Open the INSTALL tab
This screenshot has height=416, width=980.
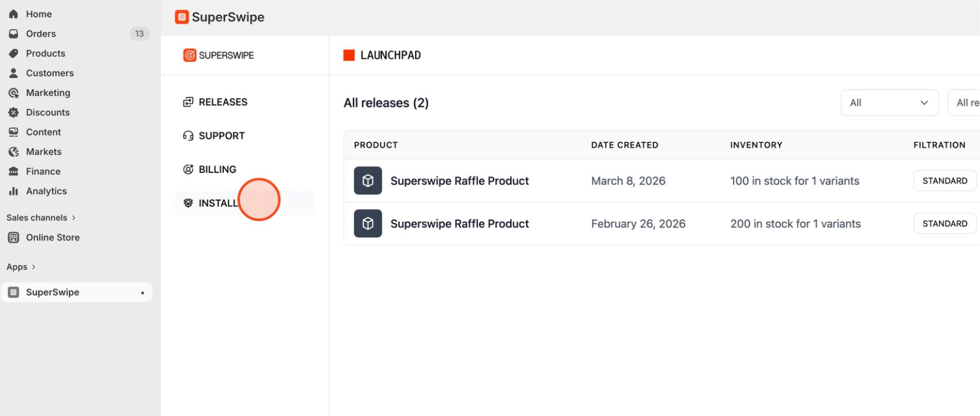pyautogui.click(x=245, y=203)
